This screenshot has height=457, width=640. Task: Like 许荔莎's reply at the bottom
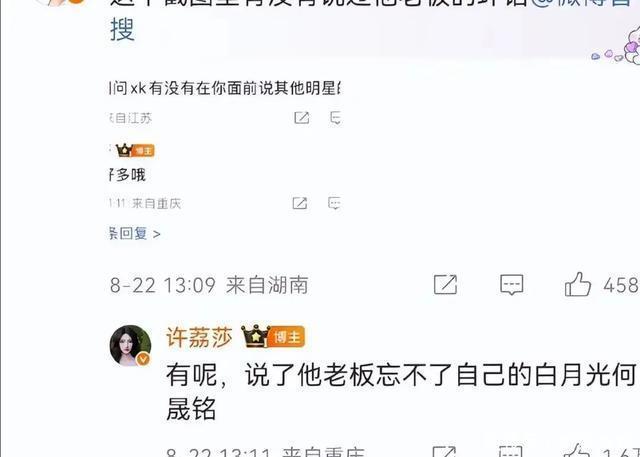pos(576,451)
